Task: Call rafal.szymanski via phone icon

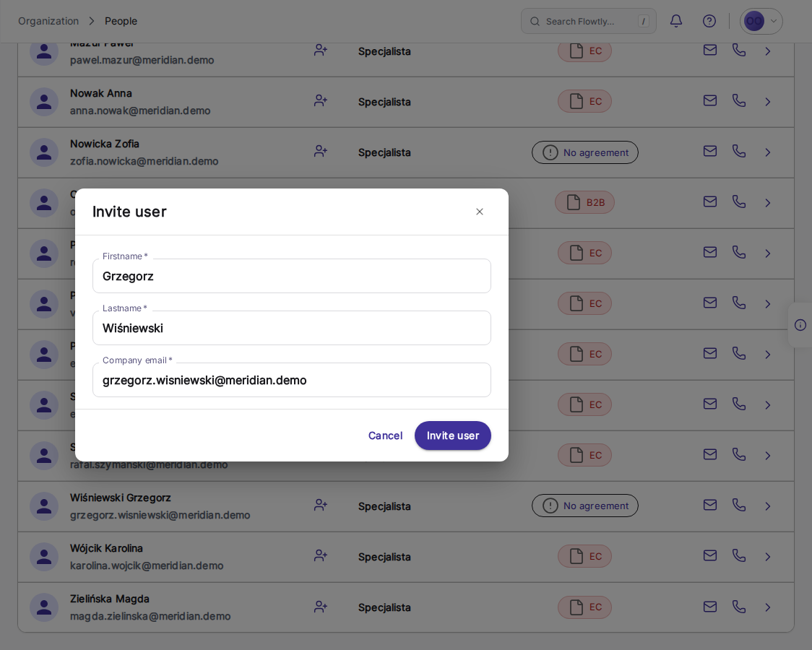Action: (x=739, y=454)
